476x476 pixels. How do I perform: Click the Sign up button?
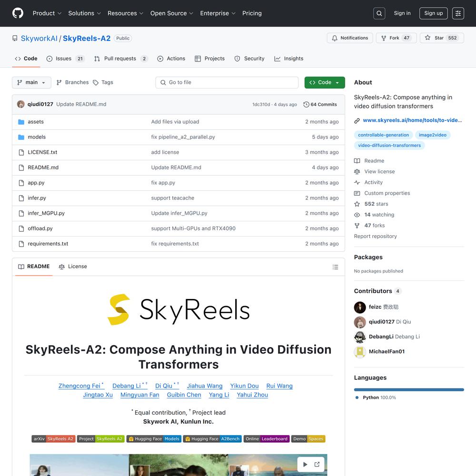[434, 13]
